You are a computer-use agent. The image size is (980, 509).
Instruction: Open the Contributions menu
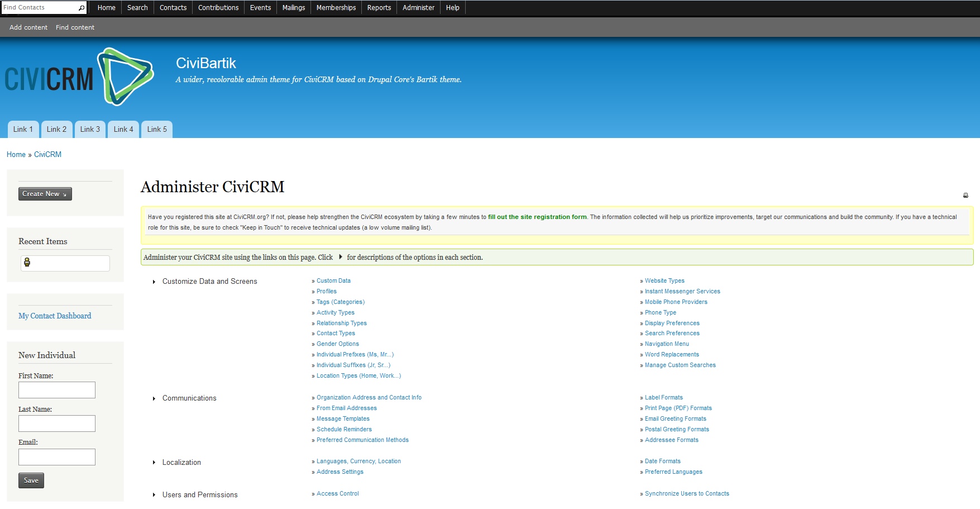218,8
